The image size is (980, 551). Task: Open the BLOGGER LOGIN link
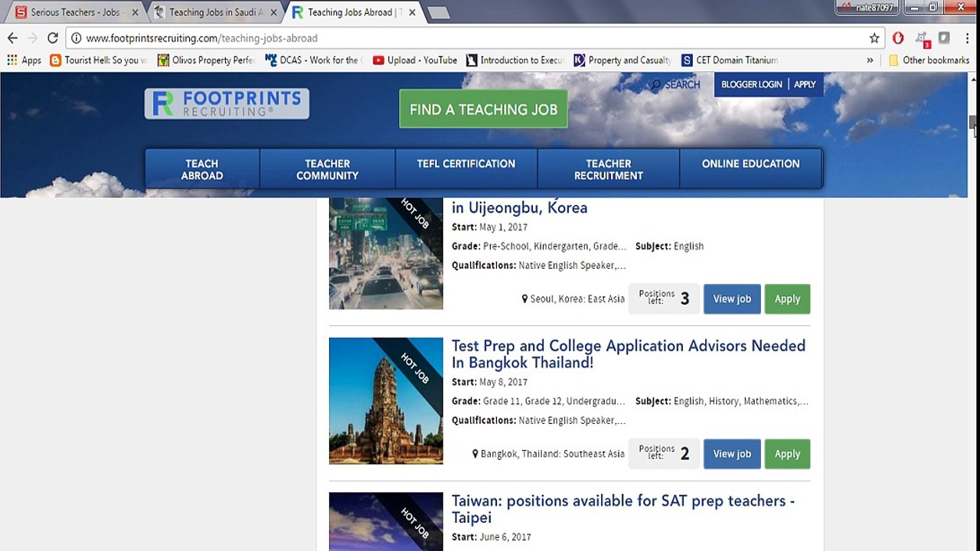(751, 84)
